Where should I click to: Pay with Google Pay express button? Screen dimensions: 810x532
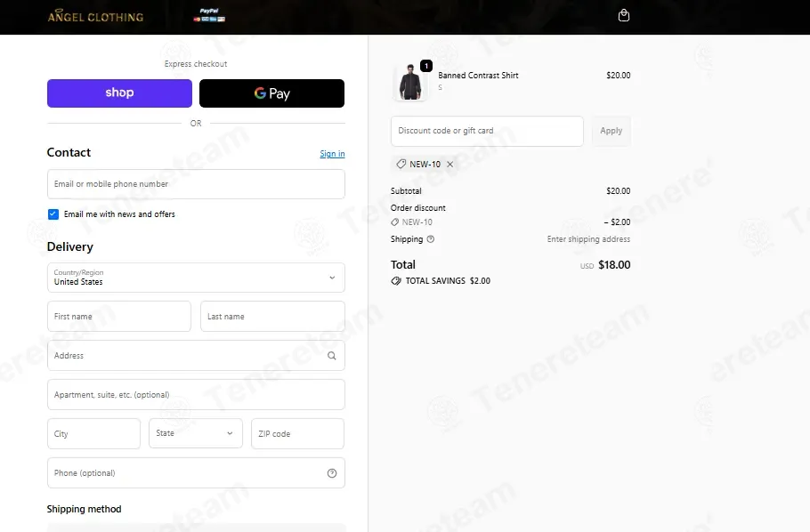pos(271,93)
